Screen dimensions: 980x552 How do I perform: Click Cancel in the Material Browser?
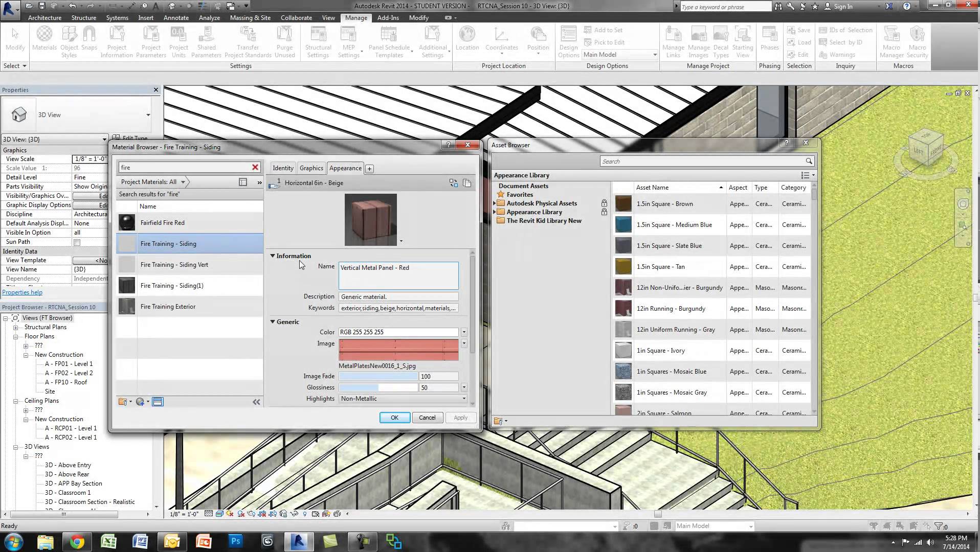[x=427, y=418]
